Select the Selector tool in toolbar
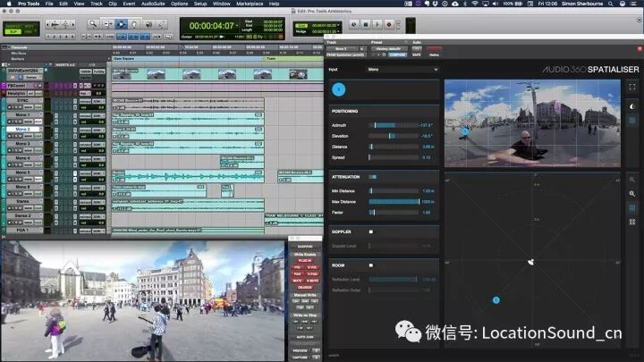 coord(121,24)
